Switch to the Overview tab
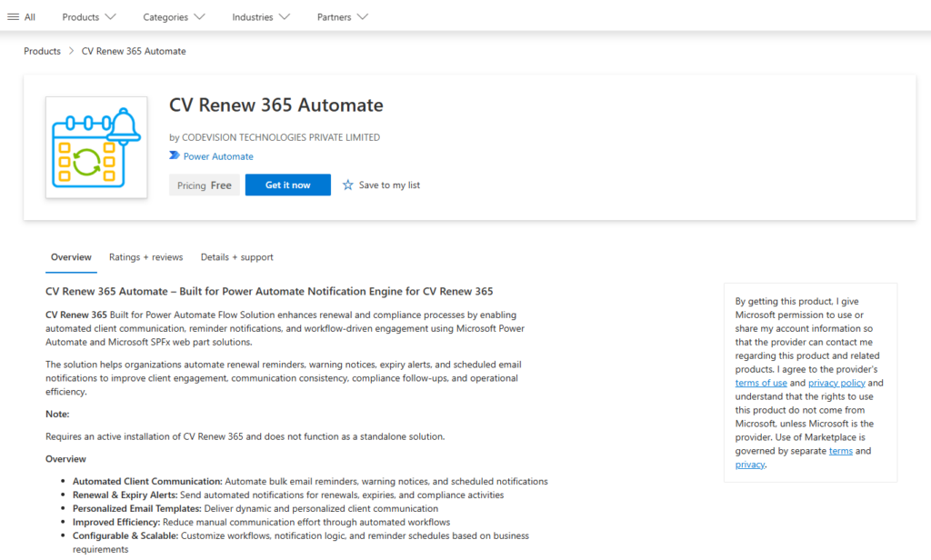This screenshot has width=931, height=560. (71, 257)
